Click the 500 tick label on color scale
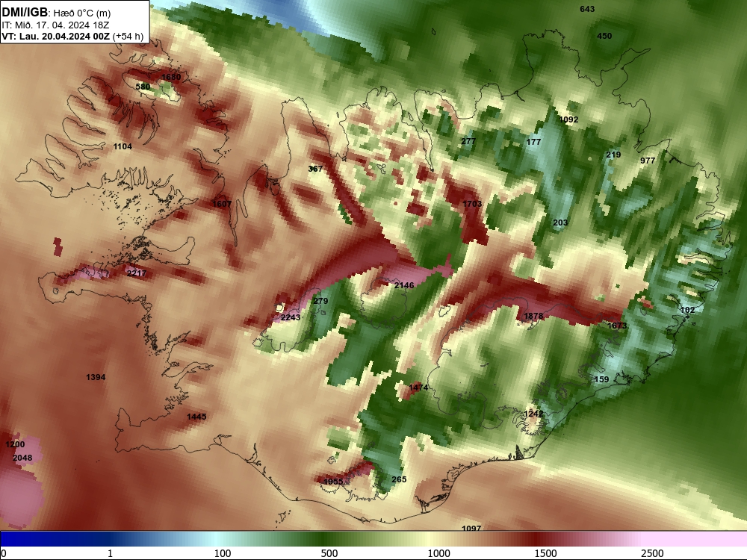 tap(329, 553)
